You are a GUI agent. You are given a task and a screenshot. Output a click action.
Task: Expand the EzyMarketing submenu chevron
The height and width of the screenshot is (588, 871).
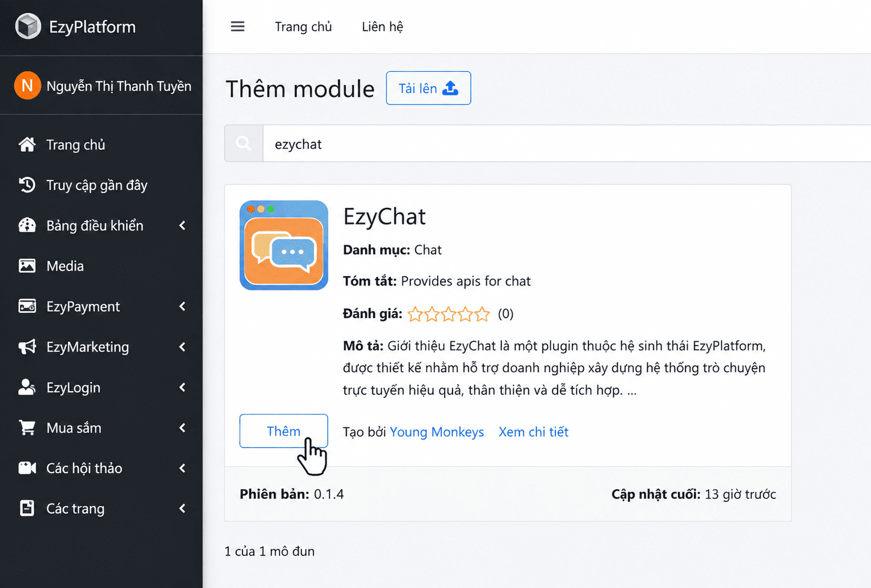[183, 347]
